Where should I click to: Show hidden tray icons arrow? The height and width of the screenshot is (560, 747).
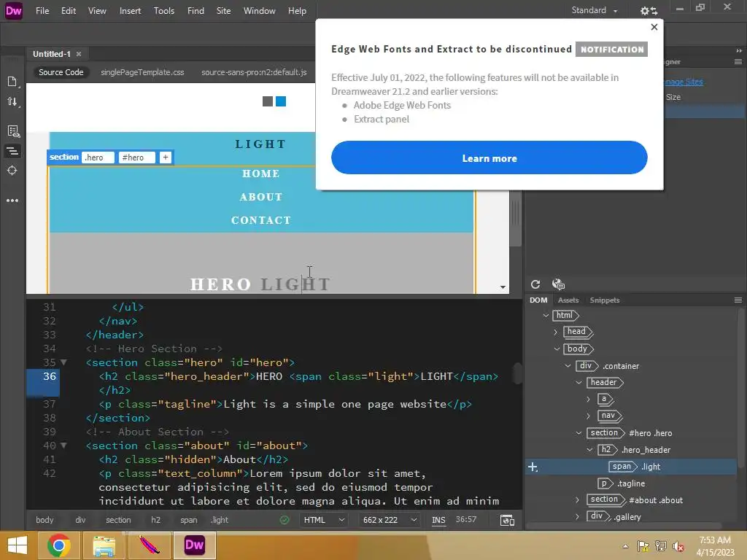(625, 546)
